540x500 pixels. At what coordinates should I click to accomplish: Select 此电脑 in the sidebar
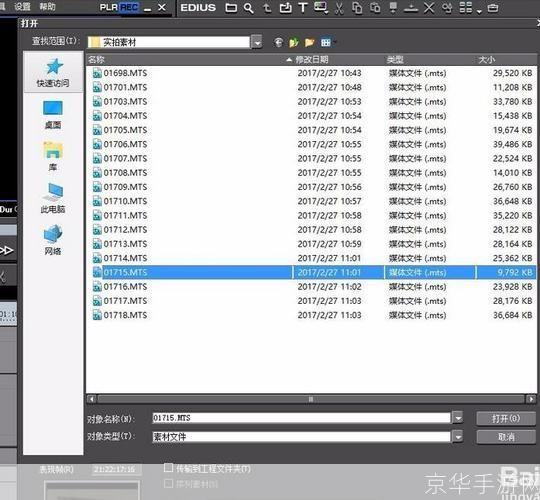[53, 198]
